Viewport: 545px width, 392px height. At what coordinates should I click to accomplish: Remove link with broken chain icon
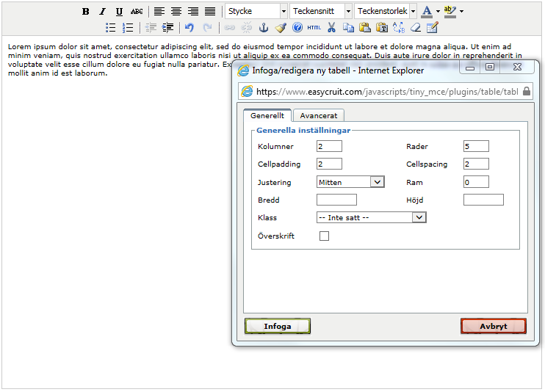pos(247,27)
